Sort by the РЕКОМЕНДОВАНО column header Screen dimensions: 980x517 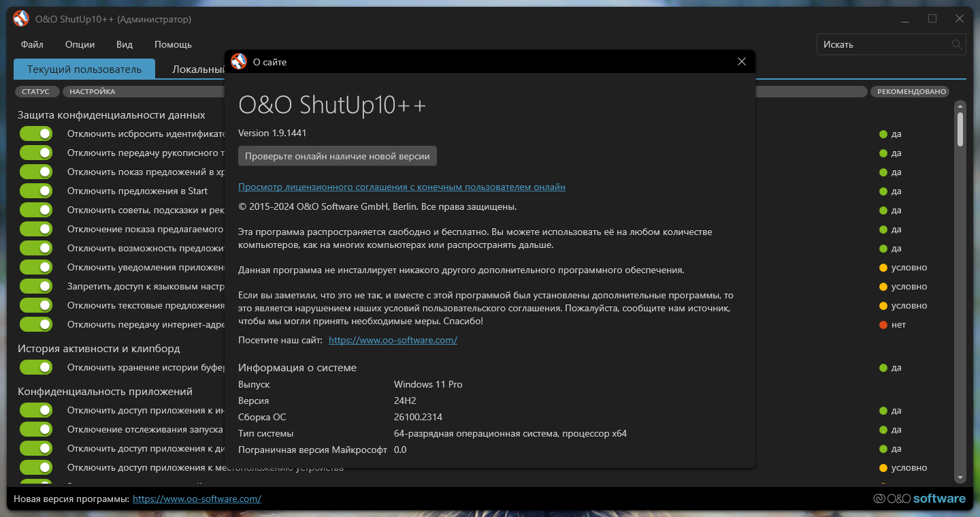click(x=911, y=91)
